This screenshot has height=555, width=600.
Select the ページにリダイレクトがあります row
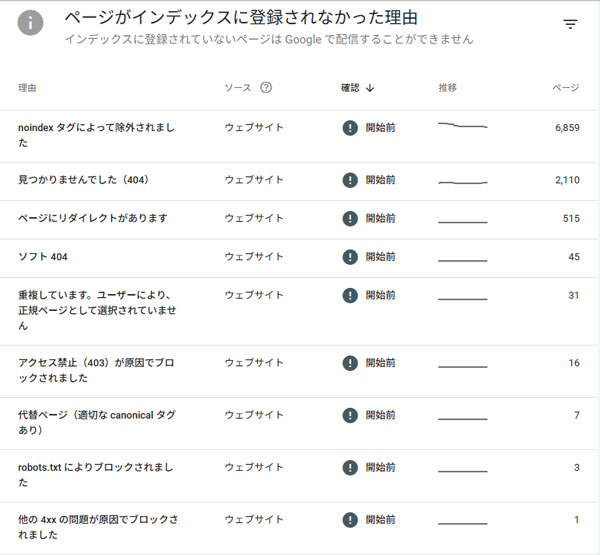click(x=93, y=218)
